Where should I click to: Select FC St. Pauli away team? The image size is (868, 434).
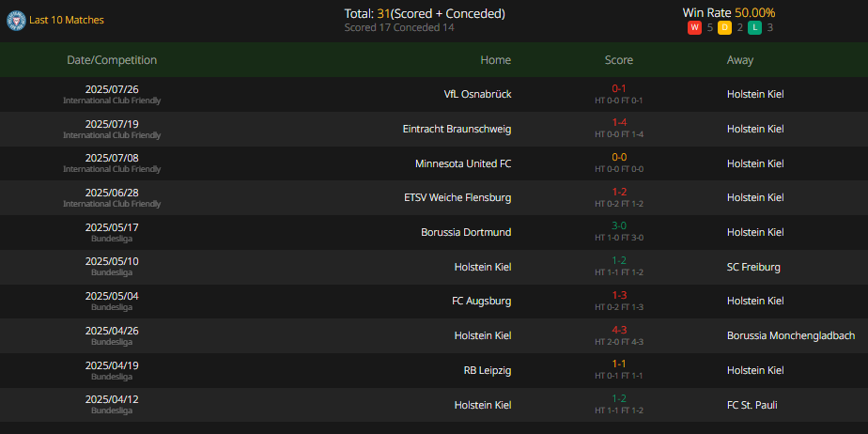752,405
